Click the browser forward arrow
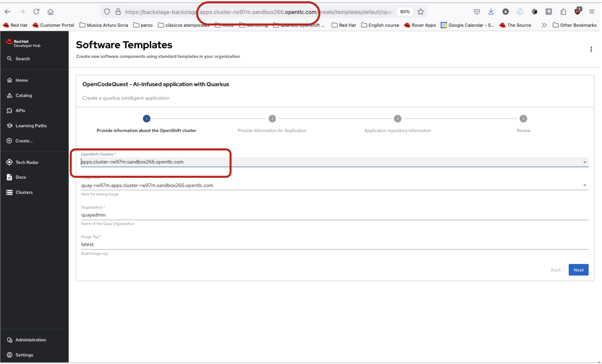Viewport: 602px width, 364px height. (22, 12)
